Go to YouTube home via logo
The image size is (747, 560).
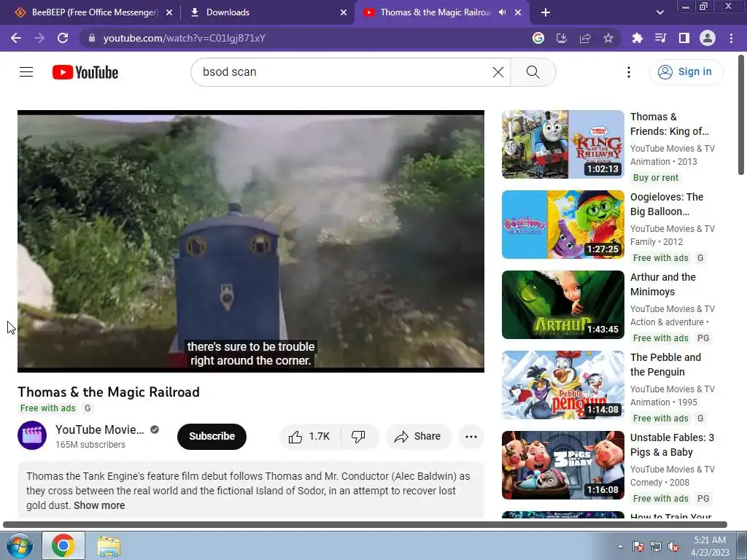point(85,72)
